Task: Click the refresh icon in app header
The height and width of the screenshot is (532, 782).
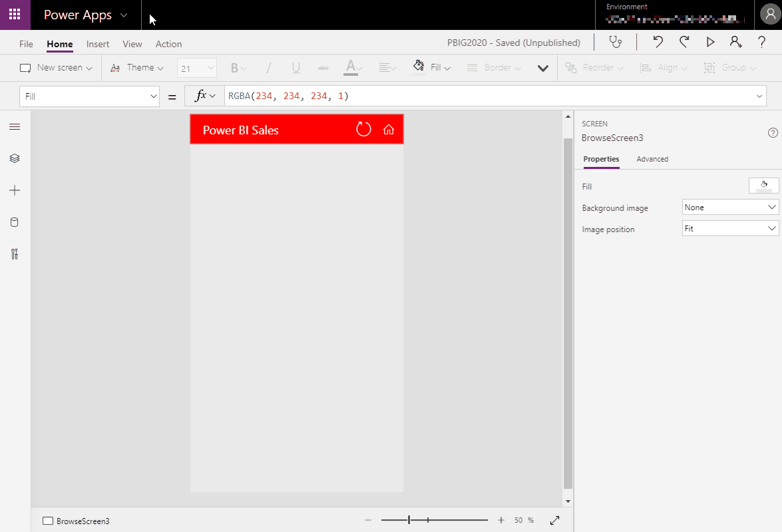Action: 363,130
